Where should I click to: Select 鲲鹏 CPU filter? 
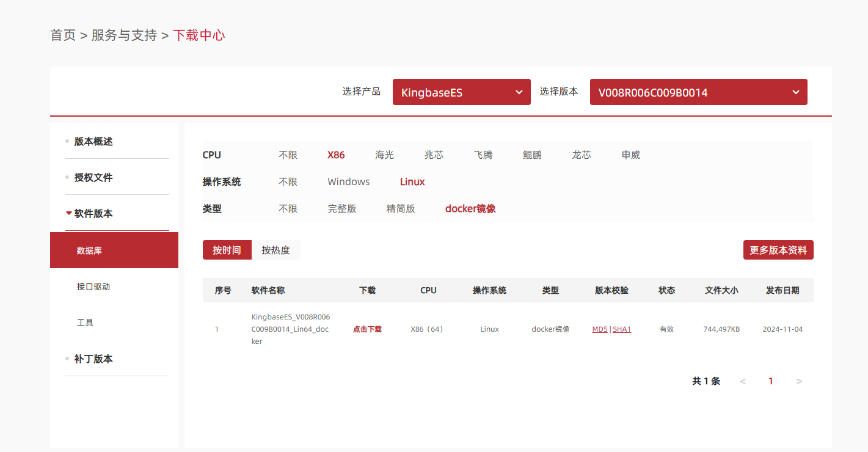[532, 155]
